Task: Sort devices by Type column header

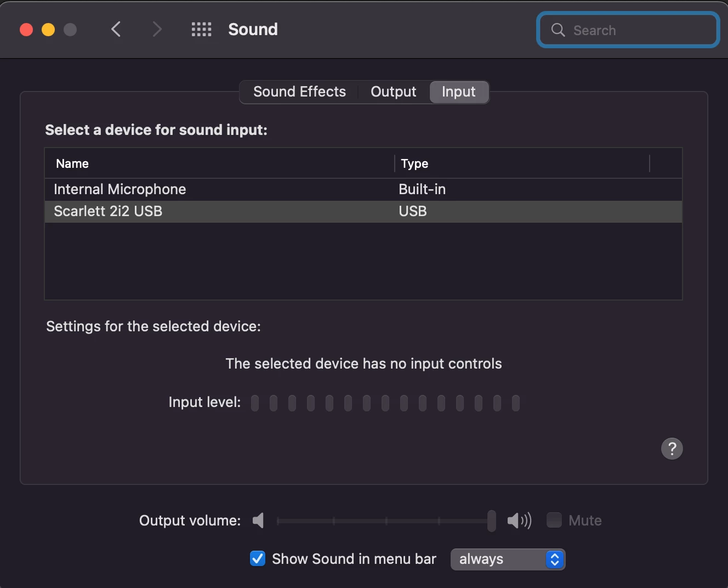Action: coord(522,163)
